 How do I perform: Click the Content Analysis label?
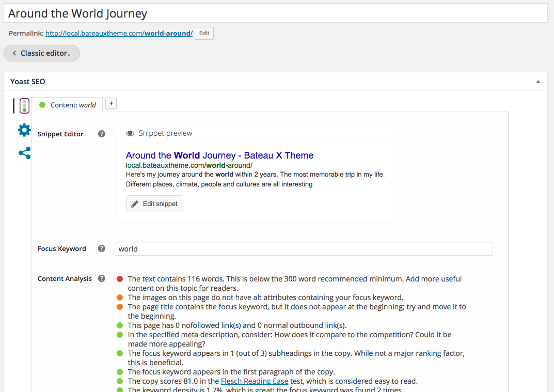coord(65,278)
